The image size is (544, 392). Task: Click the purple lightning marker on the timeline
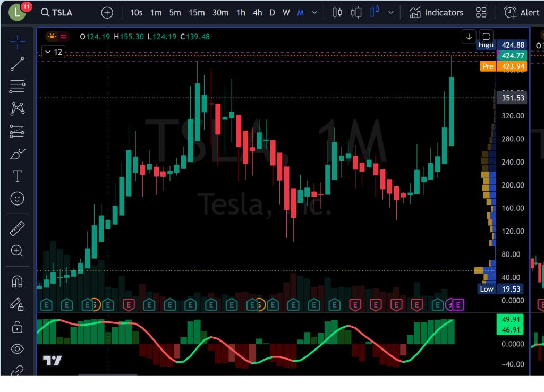(x=449, y=305)
